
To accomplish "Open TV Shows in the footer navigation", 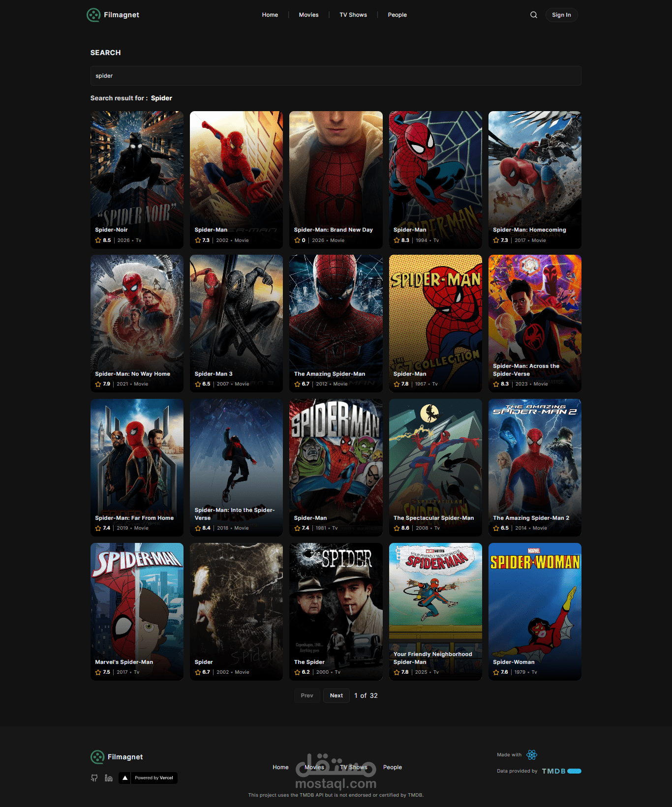I will [x=354, y=767].
